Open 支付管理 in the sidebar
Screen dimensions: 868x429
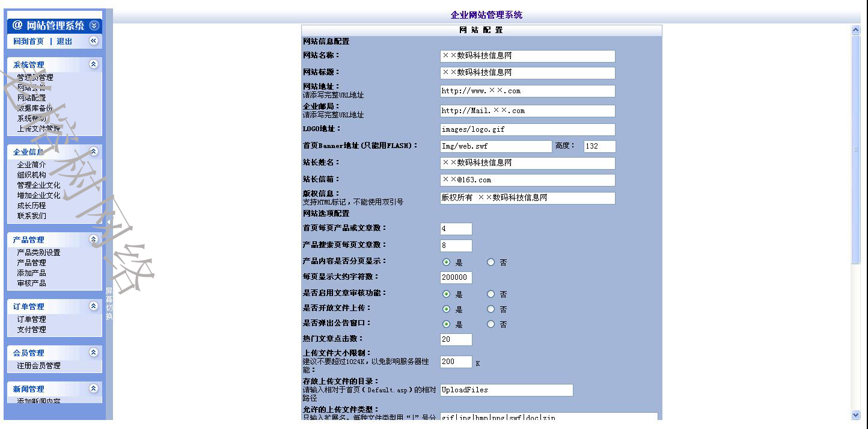31,330
